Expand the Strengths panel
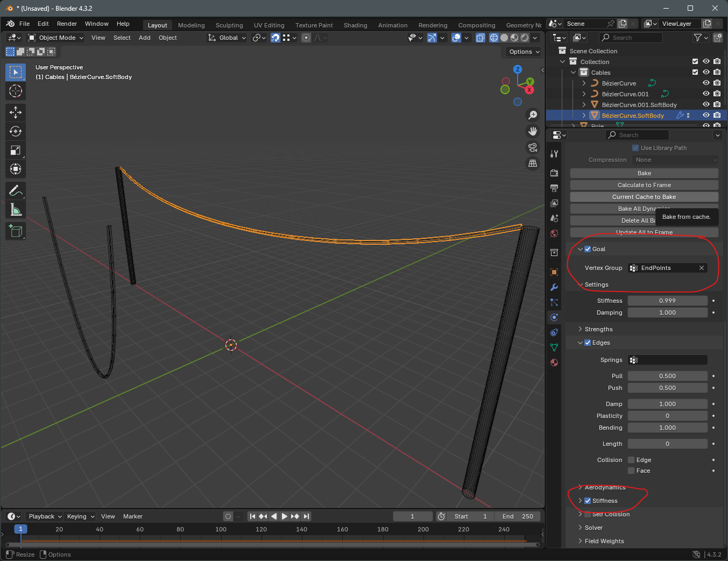Screen dimensions: 728x561 tap(598, 329)
